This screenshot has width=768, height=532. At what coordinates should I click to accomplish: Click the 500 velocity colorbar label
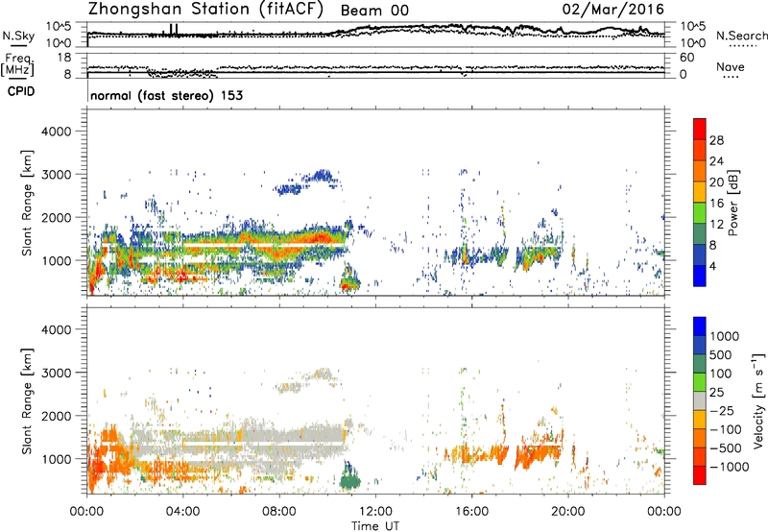(x=721, y=355)
